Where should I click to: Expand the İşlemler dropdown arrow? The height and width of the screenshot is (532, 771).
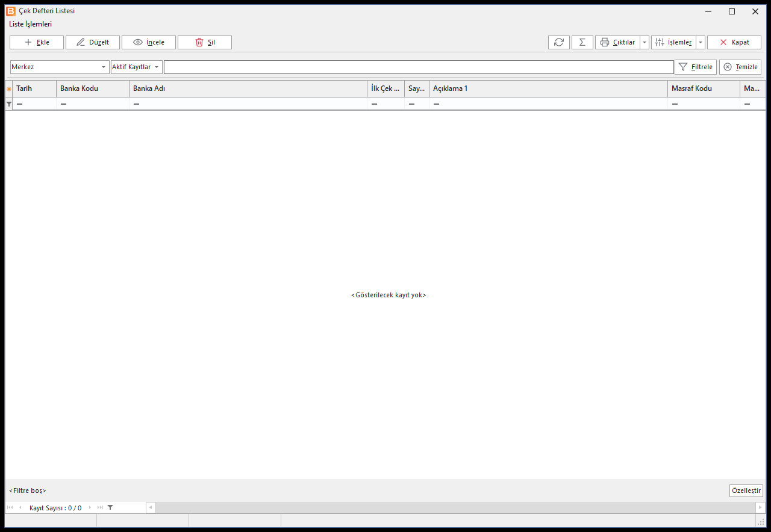[x=701, y=42]
